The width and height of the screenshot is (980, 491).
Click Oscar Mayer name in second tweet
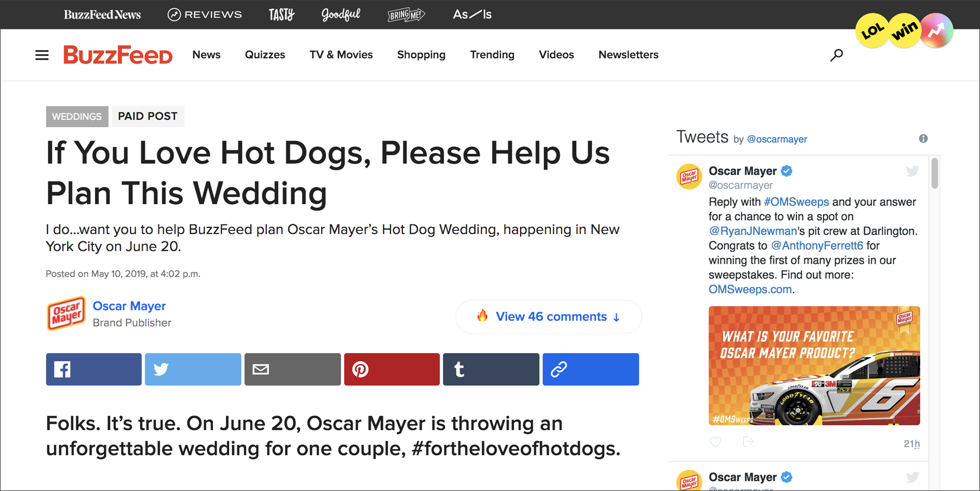(743, 477)
